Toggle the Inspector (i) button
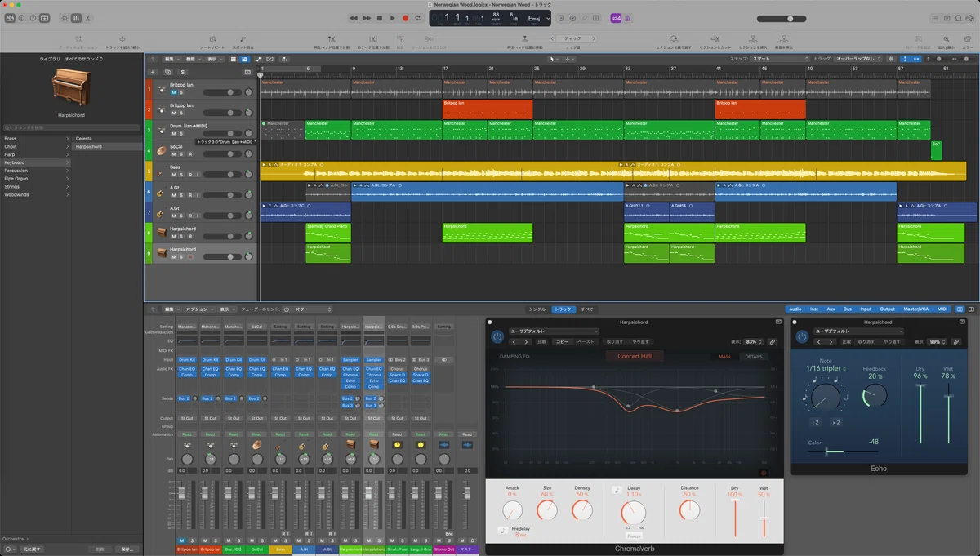Screen dimensions: 980x556 click(x=21, y=18)
